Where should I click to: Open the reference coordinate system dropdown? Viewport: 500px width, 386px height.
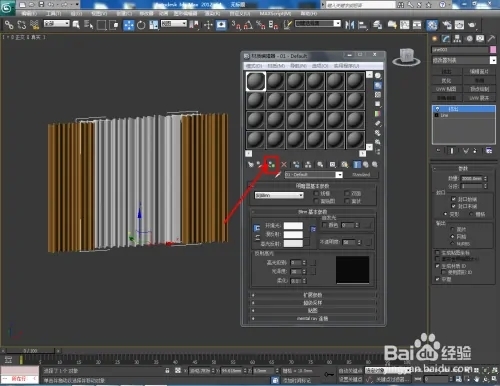click(x=174, y=24)
